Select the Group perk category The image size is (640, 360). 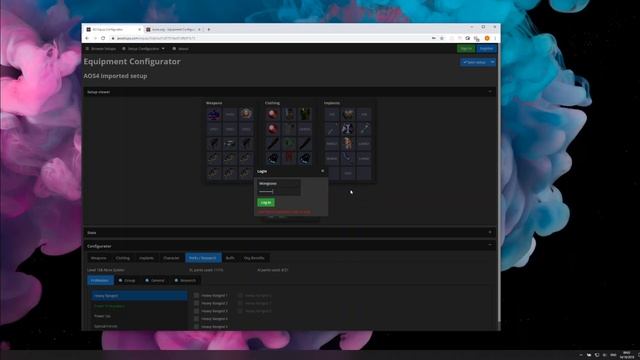pos(127,280)
